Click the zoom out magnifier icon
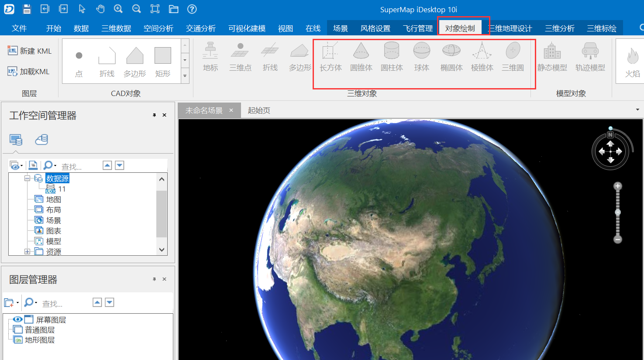This screenshot has width=644, height=360. click(136, 9)
